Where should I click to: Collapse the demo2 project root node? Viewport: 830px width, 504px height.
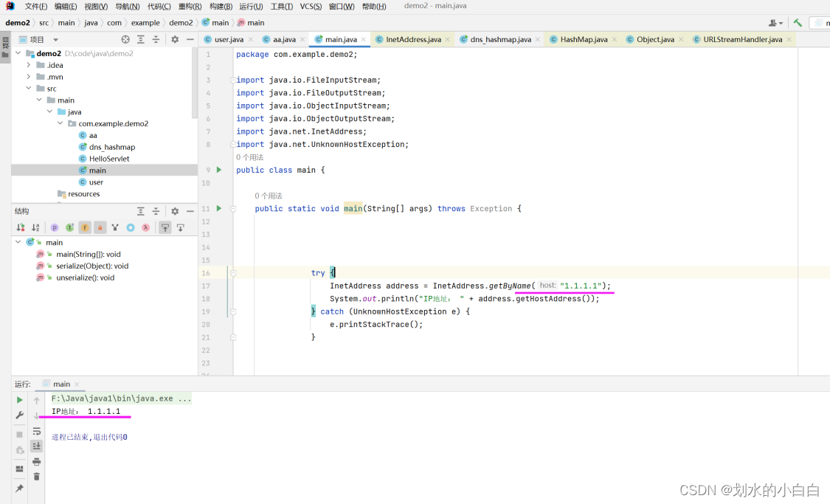coord(18,53)
